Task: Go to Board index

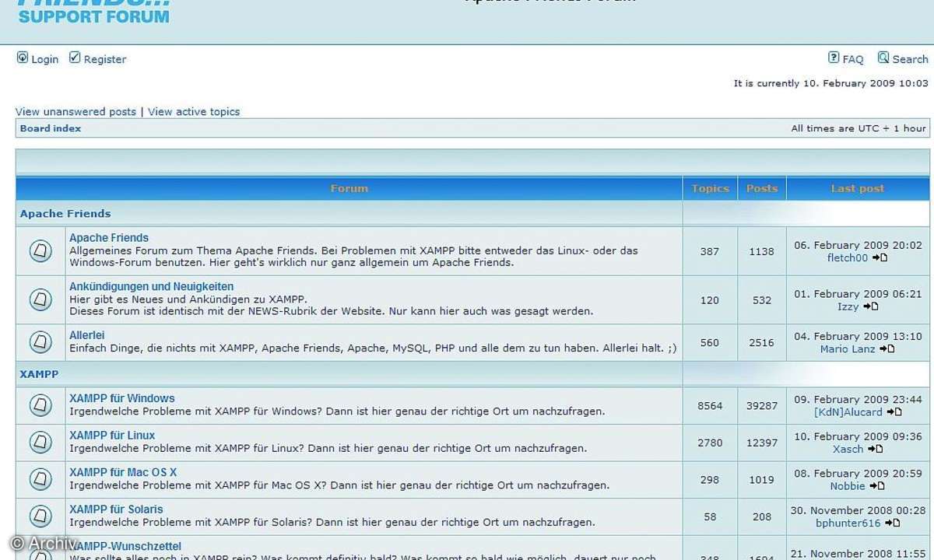Action: 51,128
